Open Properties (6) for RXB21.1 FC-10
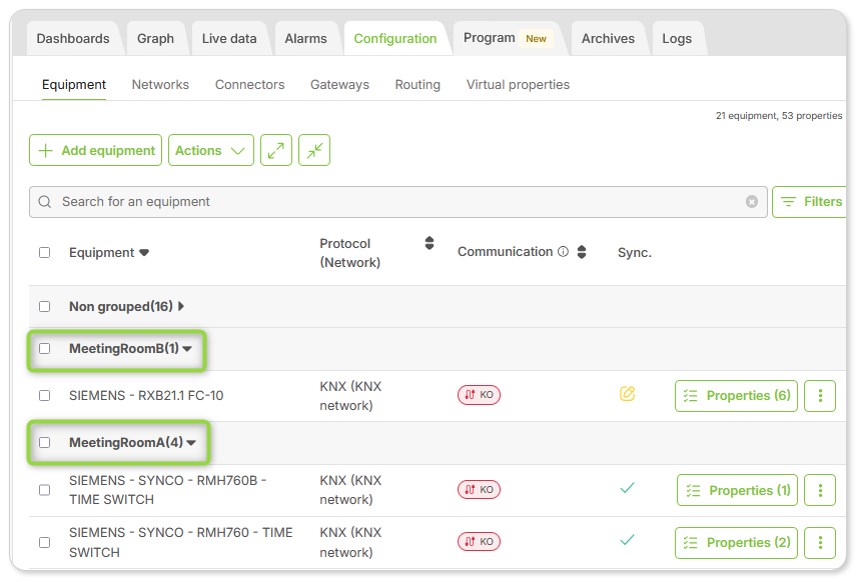This screenshot has width=857, height=582. (x=736, y=396)
